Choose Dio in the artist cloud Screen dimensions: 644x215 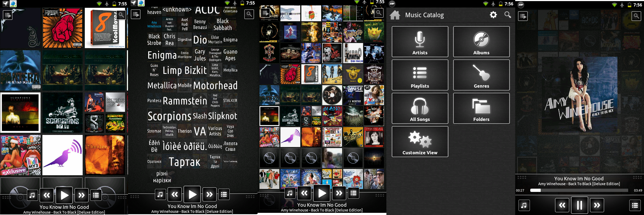coord(200,40)
